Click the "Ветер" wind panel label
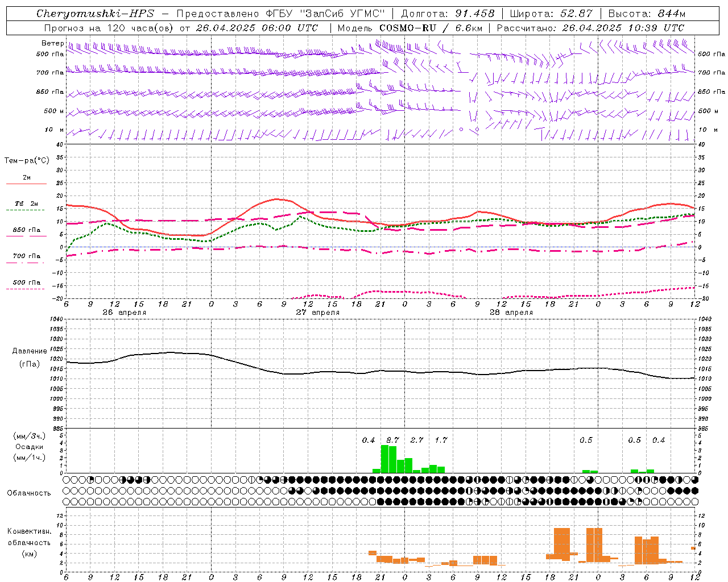Viewport: 728px width, 582px height. pos(52,43)
